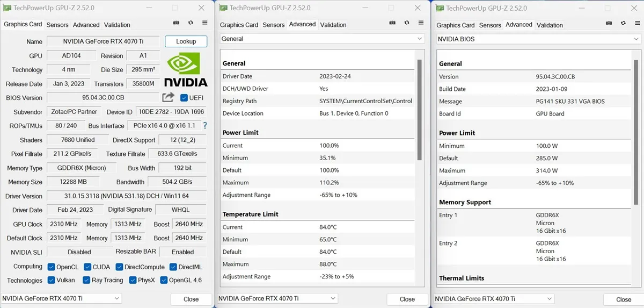The width and height of the screenshot is (644, 308).
Task: Click refresh icon in right GPU-Z window
Action: (623, 24)
